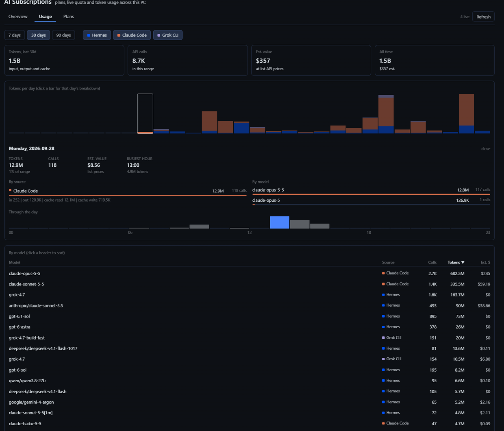The image size is (504, 431).
Task: Click the claude-sonnet-5-5[1m] row name
Action: pyautogui.click(x=30, y=413)
